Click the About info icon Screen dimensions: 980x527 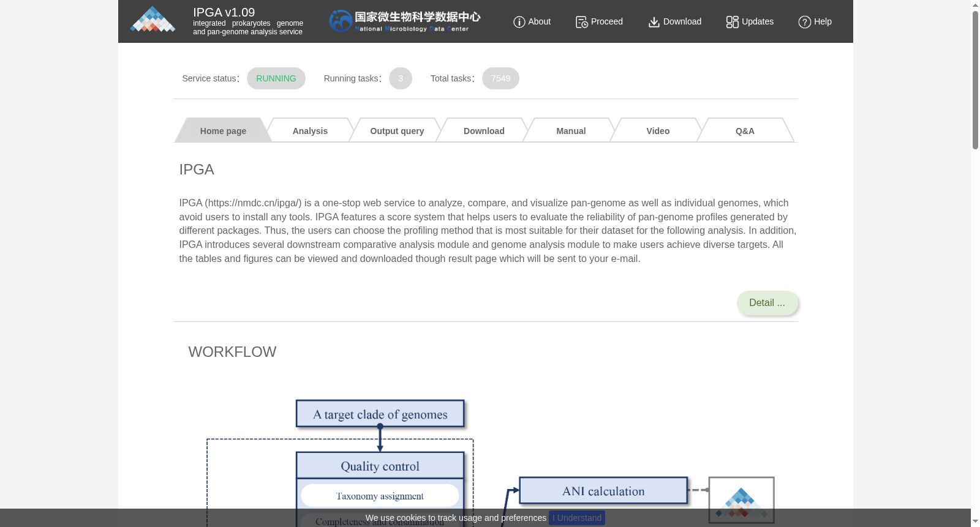tap(519, 22)
